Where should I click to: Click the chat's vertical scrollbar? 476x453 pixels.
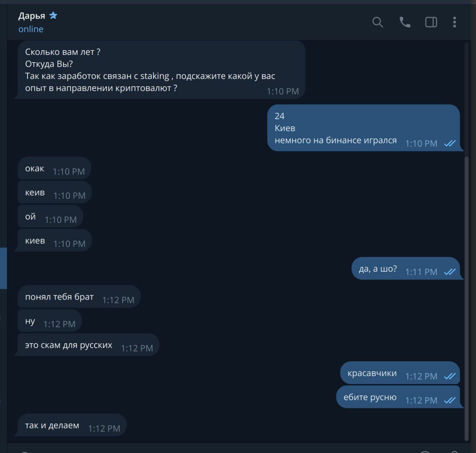pos(467,298)
